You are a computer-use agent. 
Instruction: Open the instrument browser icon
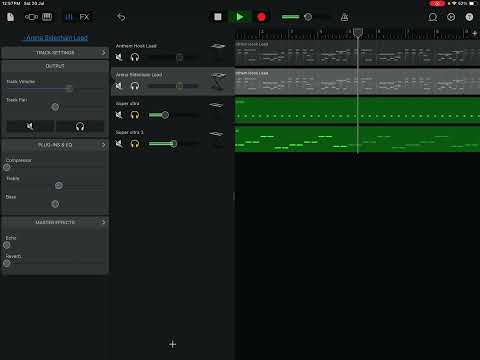(31, 17)
